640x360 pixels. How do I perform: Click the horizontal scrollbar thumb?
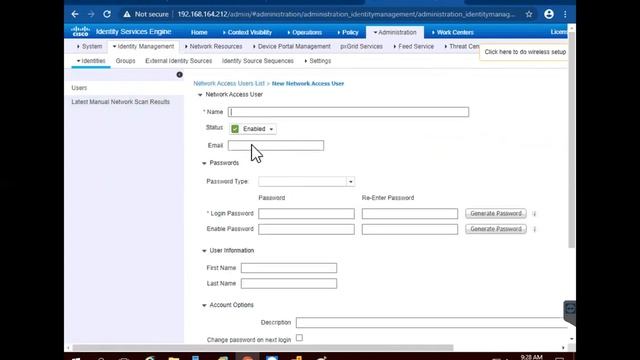tap(263, 348)
